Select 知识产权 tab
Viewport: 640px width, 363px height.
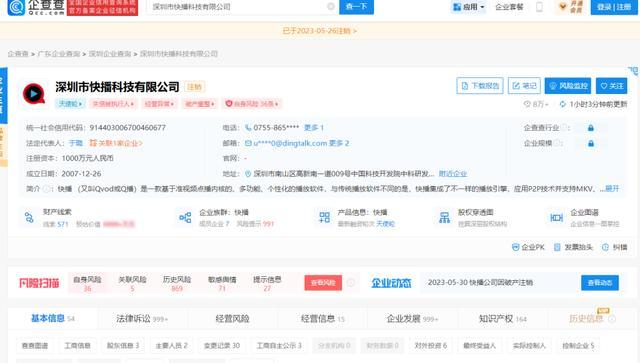pos(502,318)
